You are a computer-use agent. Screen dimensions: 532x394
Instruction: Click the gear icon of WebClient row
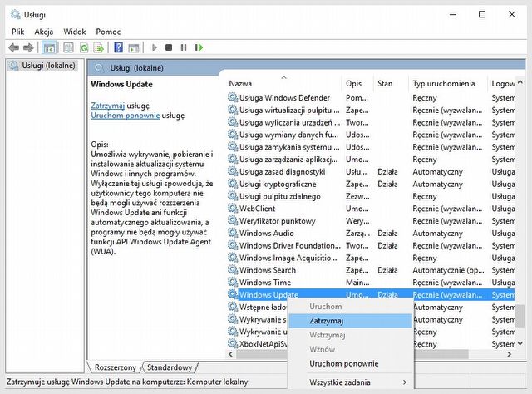pos(233,209)
